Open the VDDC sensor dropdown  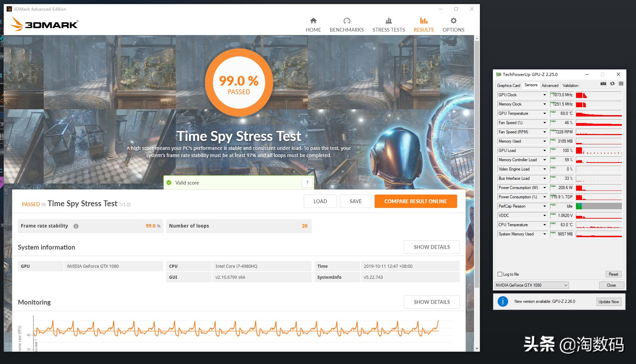point(545,216)
